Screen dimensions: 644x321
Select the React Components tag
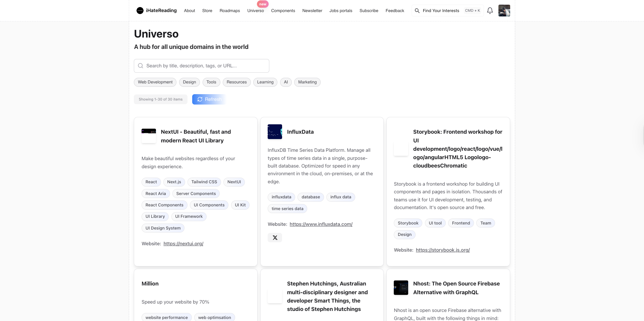164,205
